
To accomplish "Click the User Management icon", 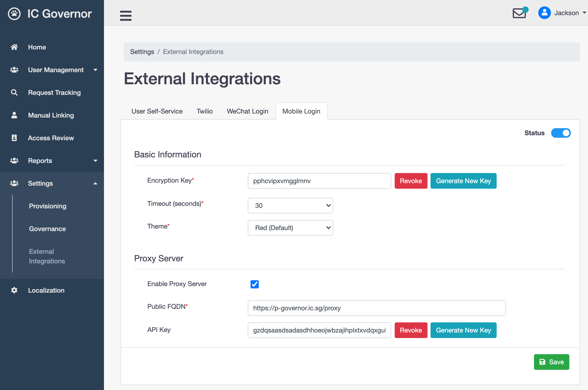I will (x=14, y=70).
